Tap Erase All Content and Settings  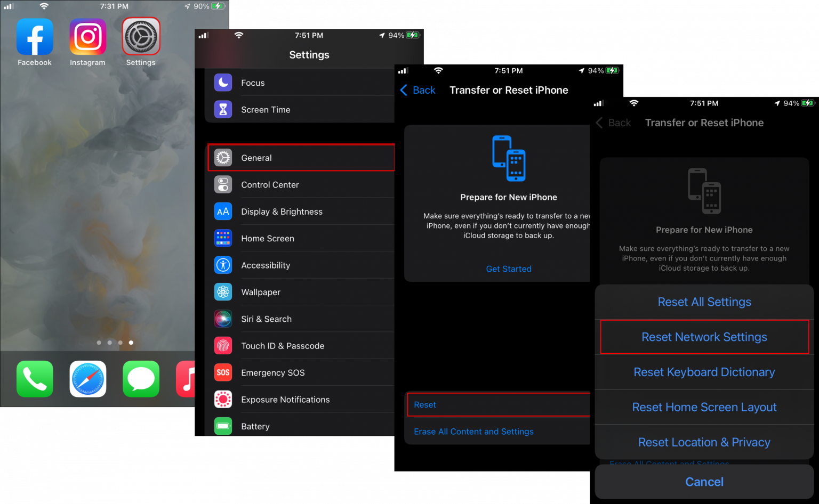473,432
